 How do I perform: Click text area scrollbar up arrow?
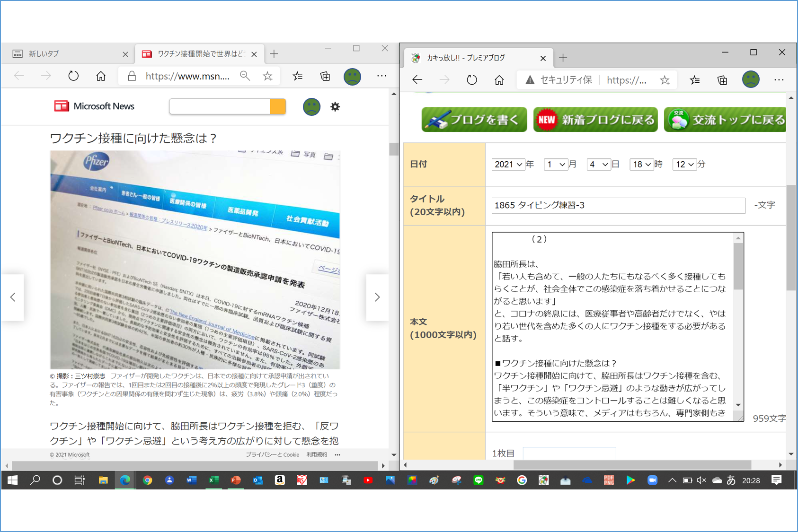tap(738, 238)
